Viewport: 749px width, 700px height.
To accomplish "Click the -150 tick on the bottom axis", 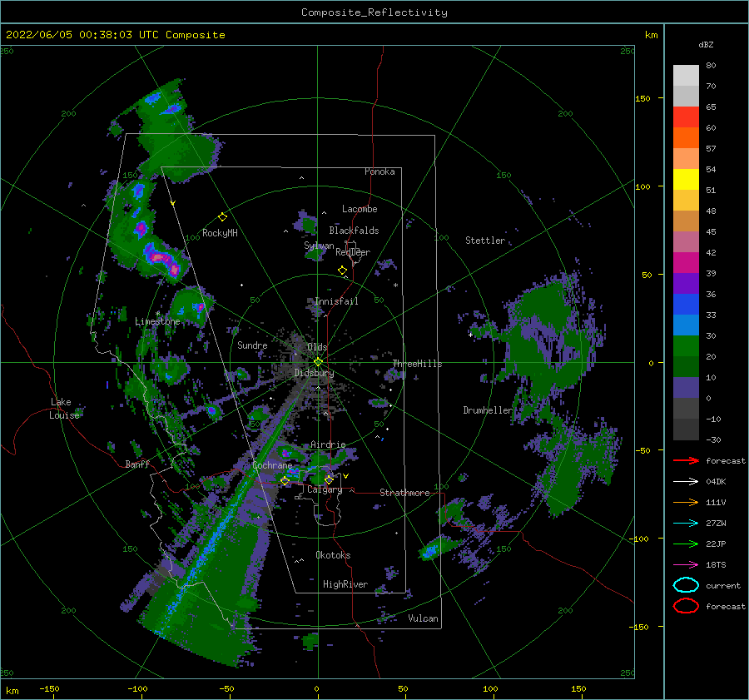I will 49,688.
